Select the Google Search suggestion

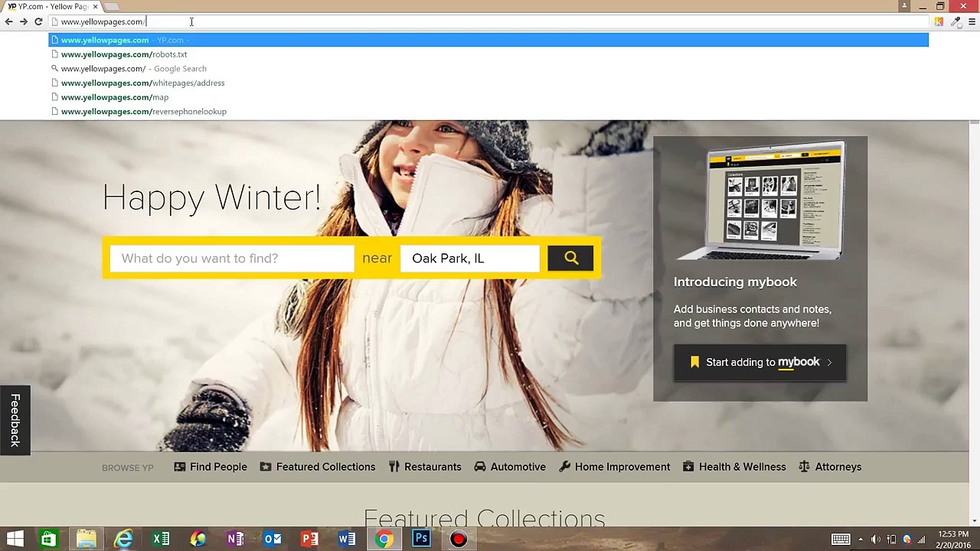[488, 69]
